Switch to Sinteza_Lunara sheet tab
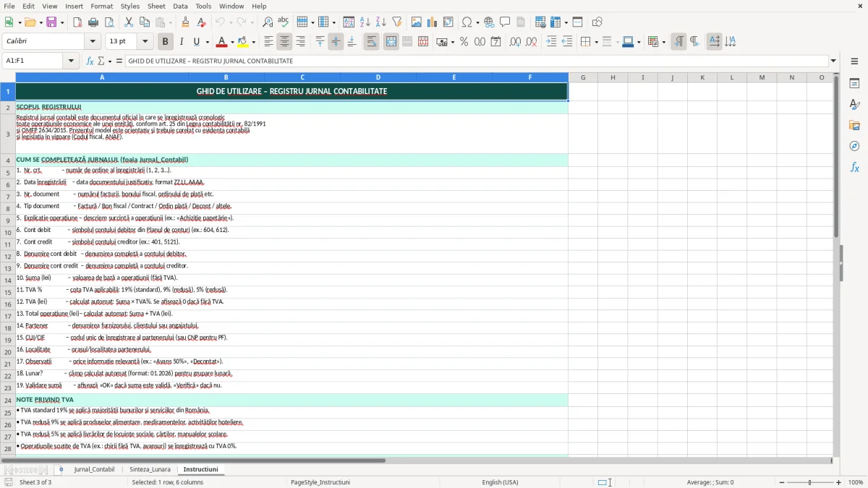Image resolution: width=868 pixels, height=488 pixels. (150, 469)
